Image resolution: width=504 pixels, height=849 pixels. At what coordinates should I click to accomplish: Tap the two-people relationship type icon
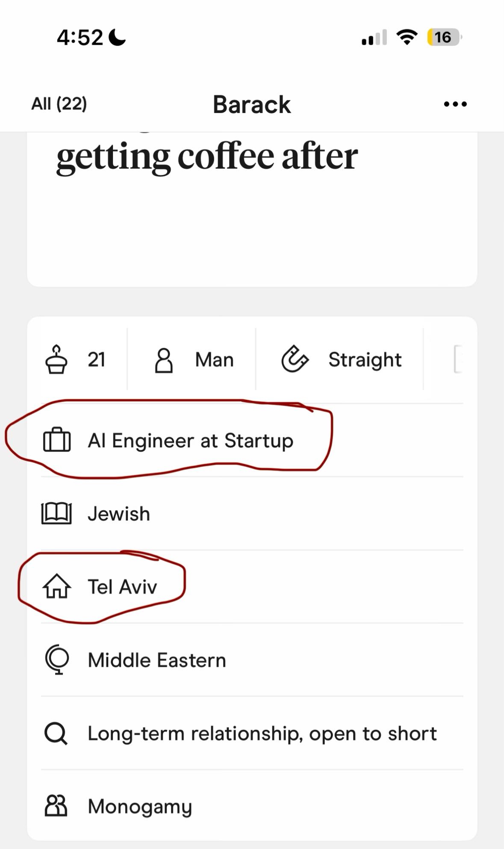point(56,806)
